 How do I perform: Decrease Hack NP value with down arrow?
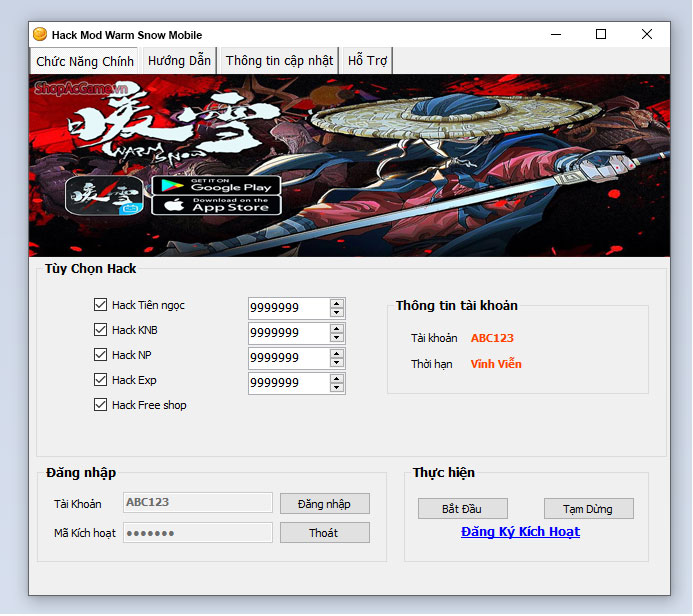(x=337, y=362)
